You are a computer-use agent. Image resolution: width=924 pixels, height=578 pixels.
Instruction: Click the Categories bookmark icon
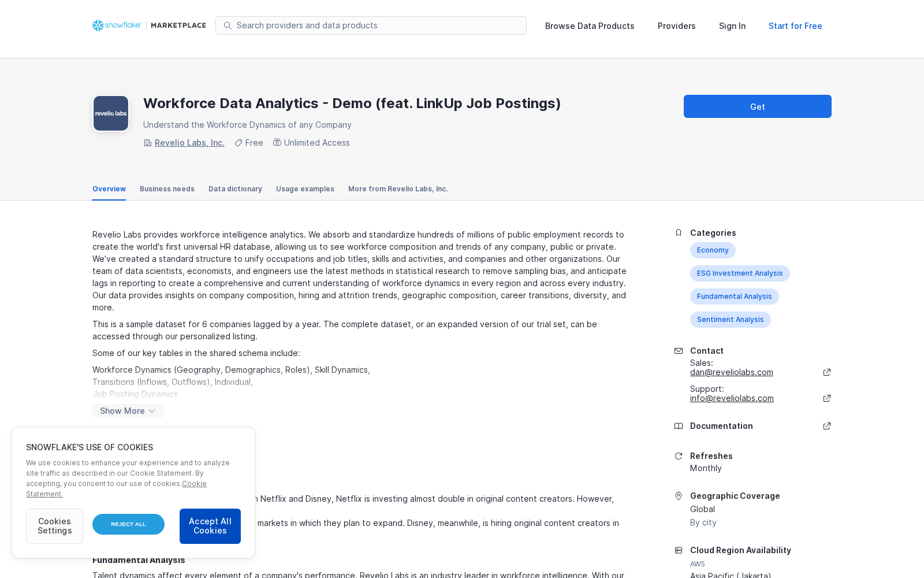pyautogui.click(x=679, y=233)
